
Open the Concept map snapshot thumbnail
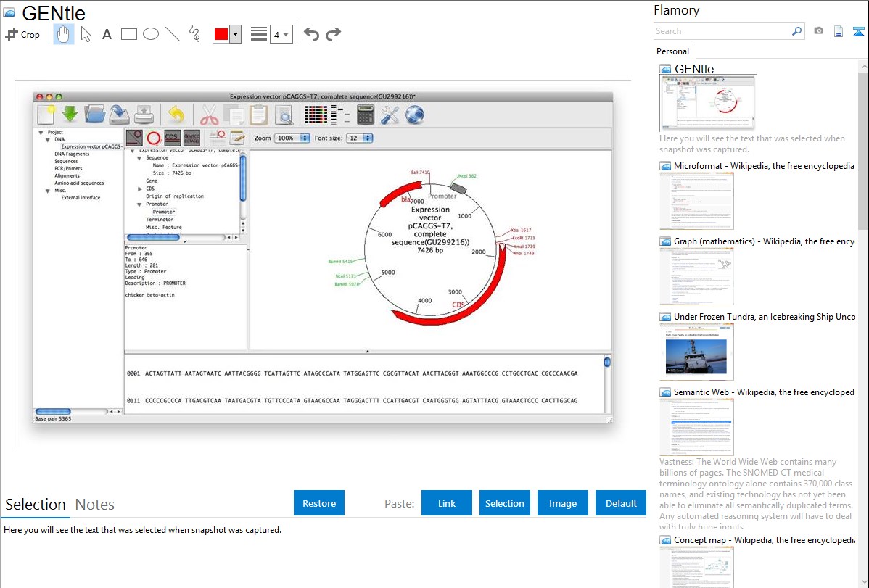[696, 567]
